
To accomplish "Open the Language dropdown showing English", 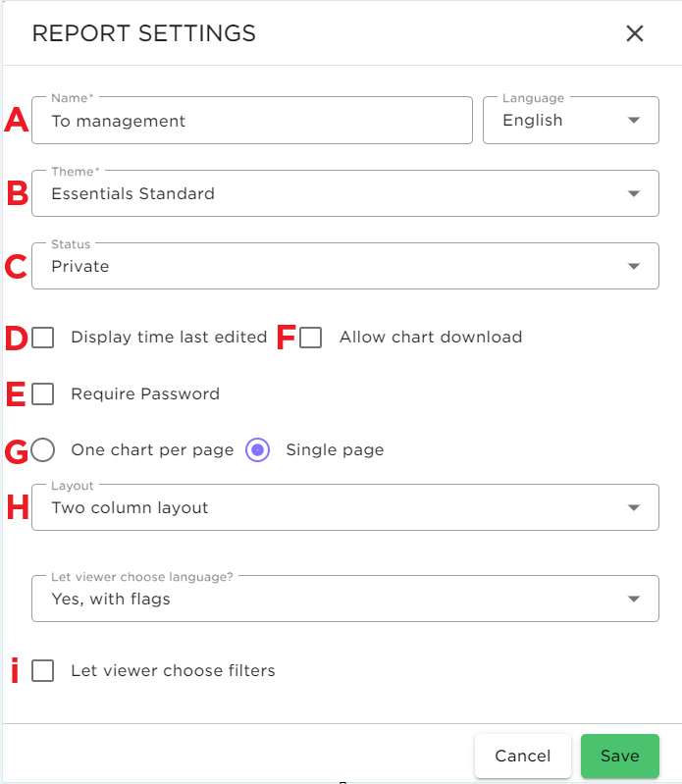I will click(570, 120).
